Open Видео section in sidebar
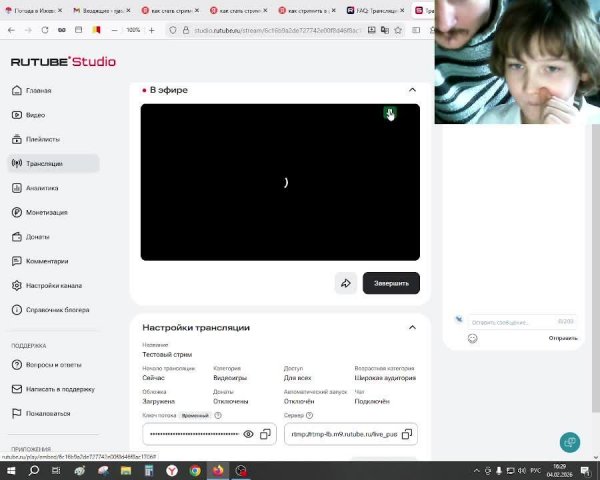600x480 pixels. [35, 115]
